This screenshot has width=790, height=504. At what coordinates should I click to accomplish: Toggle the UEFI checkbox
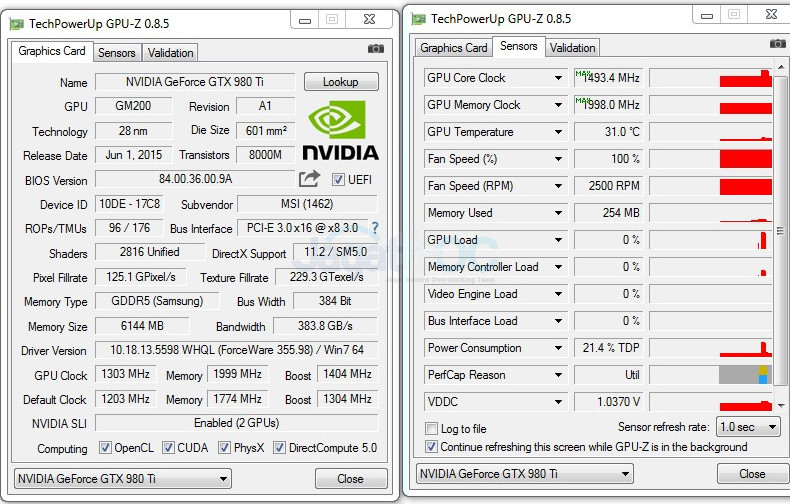[338, 179]
